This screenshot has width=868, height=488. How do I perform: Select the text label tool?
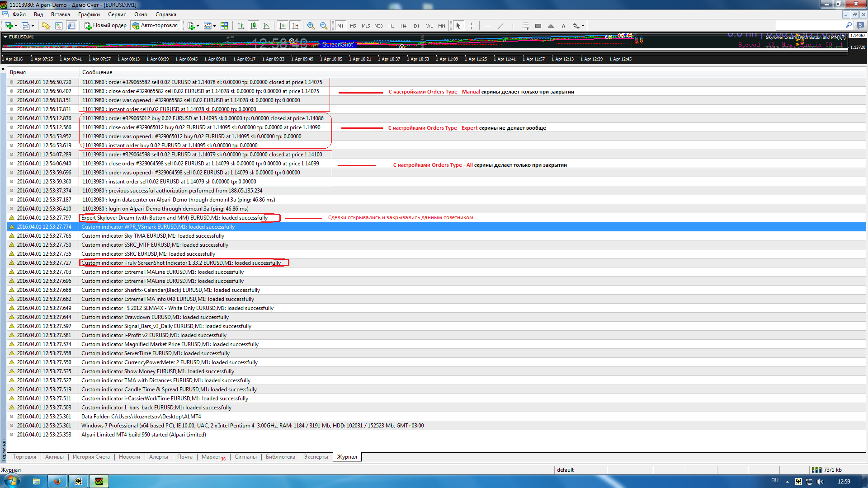(563, 26)
